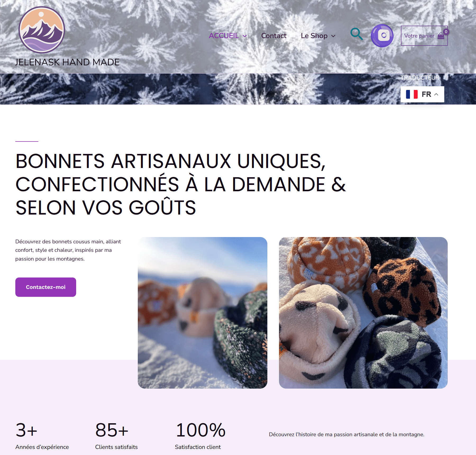Image resolution: width=476 pixels, height=455 pixels.
Task: Open the purple Instagram icon
Action: 382,36
